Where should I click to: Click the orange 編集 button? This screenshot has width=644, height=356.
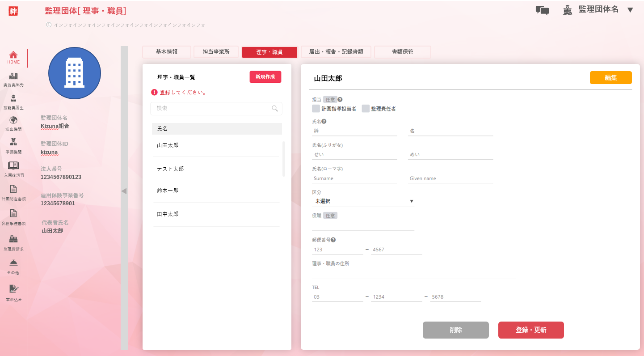point(610,77)
